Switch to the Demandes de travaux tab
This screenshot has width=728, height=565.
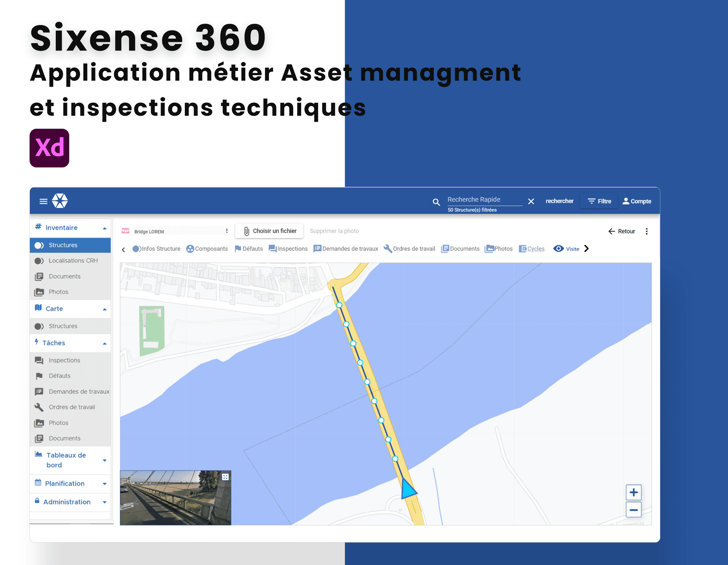(346, 249)
